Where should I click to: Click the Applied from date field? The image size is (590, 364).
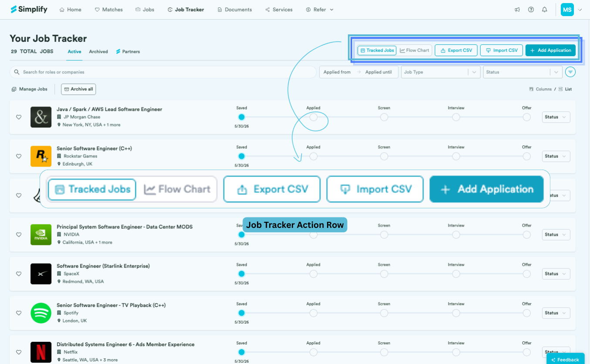337,72
